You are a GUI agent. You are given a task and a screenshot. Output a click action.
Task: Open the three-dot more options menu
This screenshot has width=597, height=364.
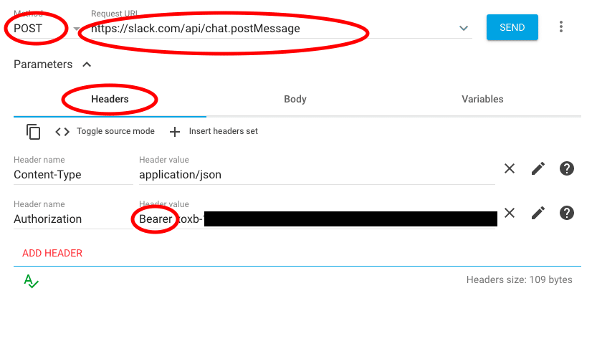coord(561,27)
